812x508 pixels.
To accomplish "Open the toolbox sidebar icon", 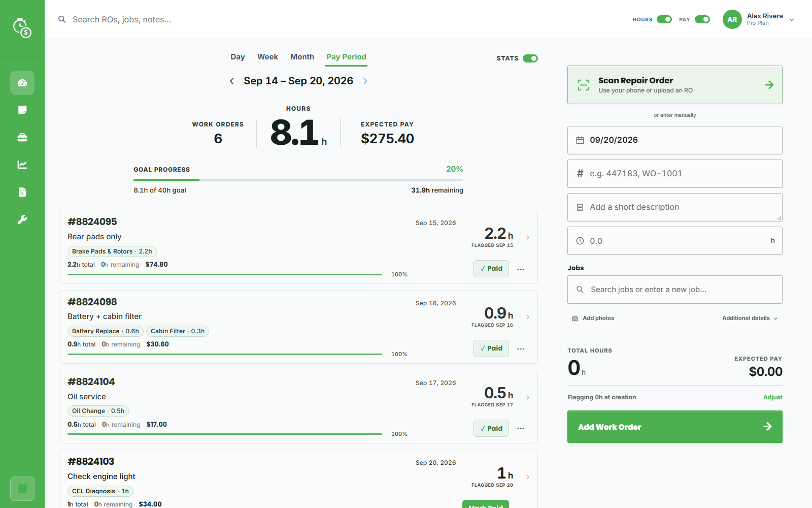I will point(22,138).
